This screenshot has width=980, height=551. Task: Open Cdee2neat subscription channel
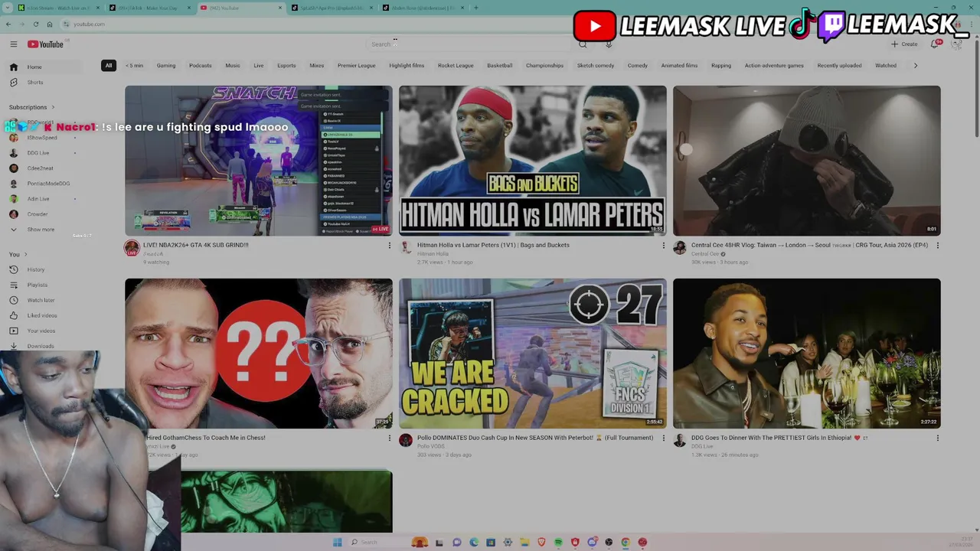point(41,168)
